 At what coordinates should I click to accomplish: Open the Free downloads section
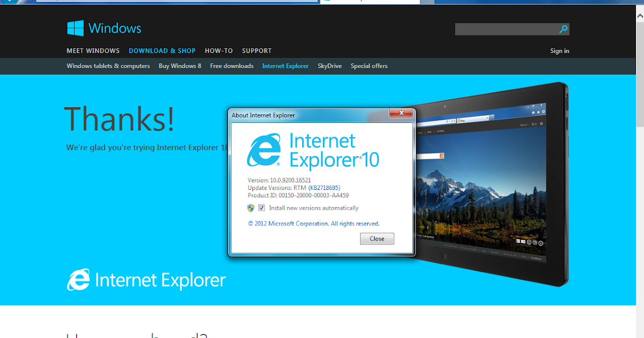(232, 66)
